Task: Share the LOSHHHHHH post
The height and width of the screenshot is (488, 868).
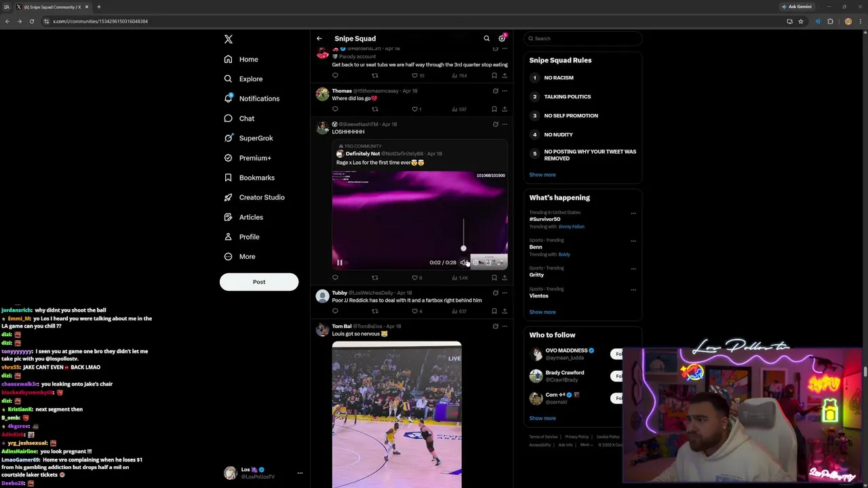Action: pyautogui.click(x=505, y=278)
